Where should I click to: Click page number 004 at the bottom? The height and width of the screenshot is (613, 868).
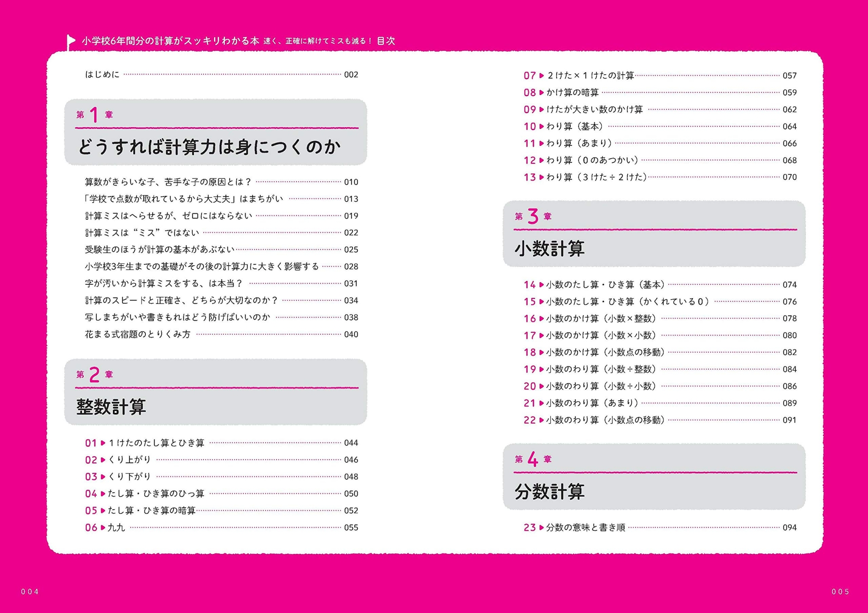coord(30,592)
